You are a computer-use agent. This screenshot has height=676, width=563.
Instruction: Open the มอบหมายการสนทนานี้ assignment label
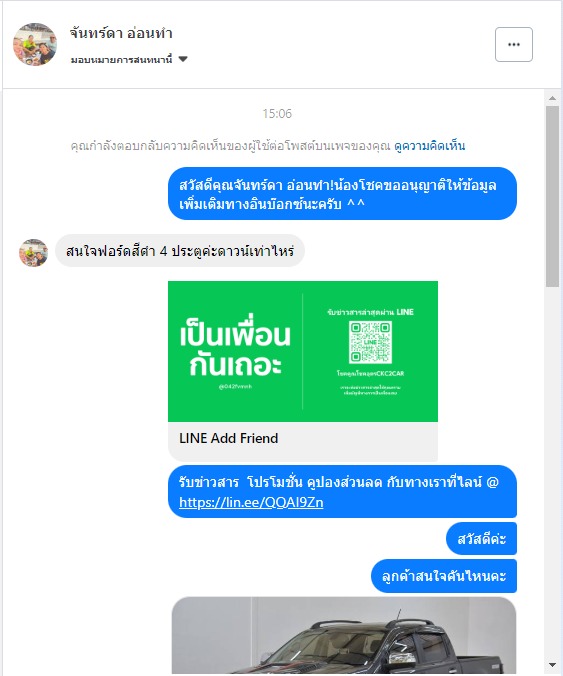[122, 59]
